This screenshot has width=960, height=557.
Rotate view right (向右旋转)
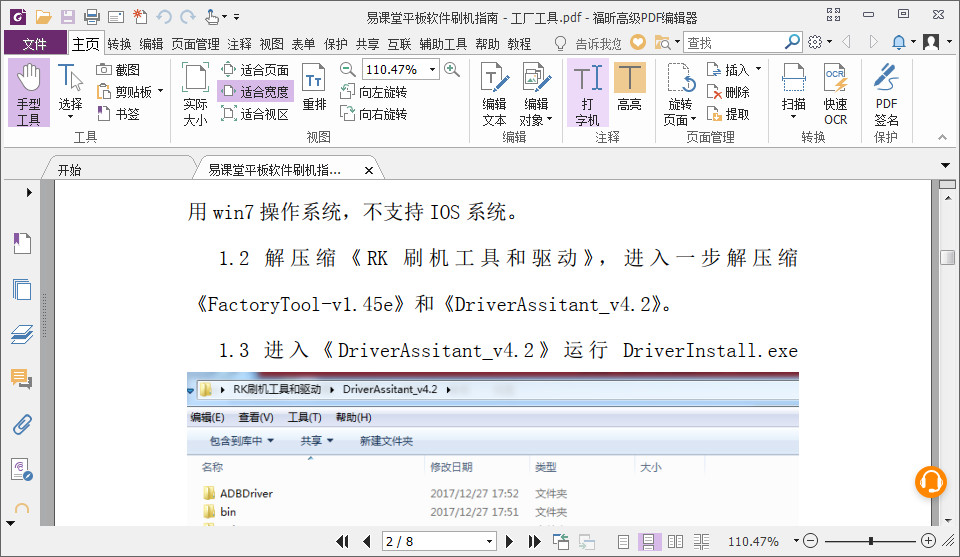click(373, 114)
